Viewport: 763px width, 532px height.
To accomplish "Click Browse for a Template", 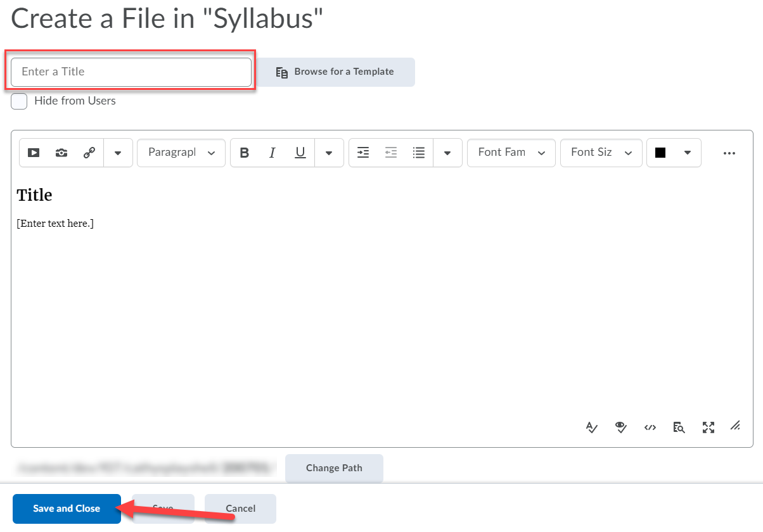I will pyautogui.click(x=336, y=72).
